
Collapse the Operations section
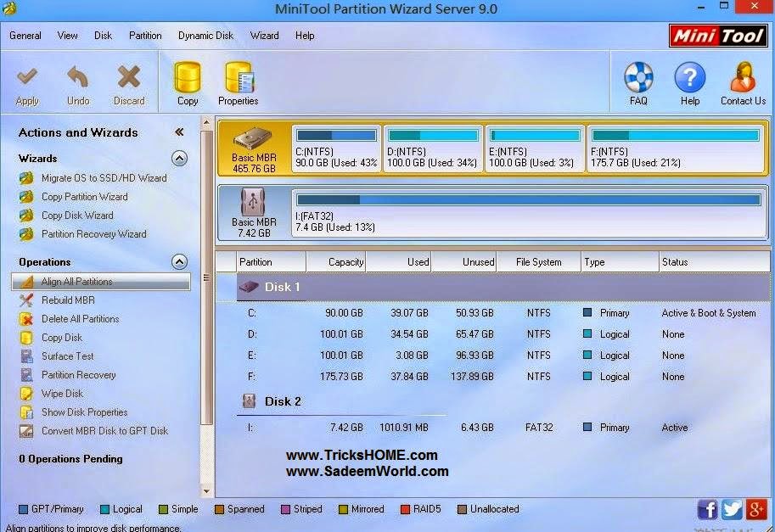pos(179,262)
